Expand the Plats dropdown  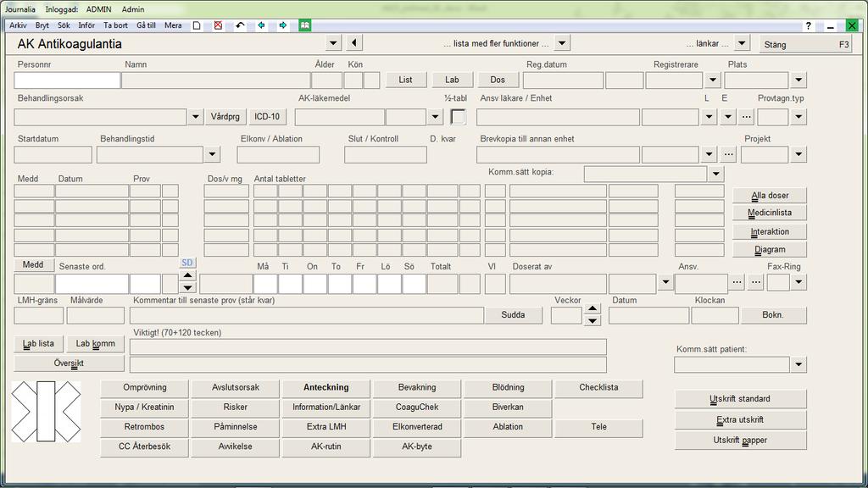pos(798,80)
